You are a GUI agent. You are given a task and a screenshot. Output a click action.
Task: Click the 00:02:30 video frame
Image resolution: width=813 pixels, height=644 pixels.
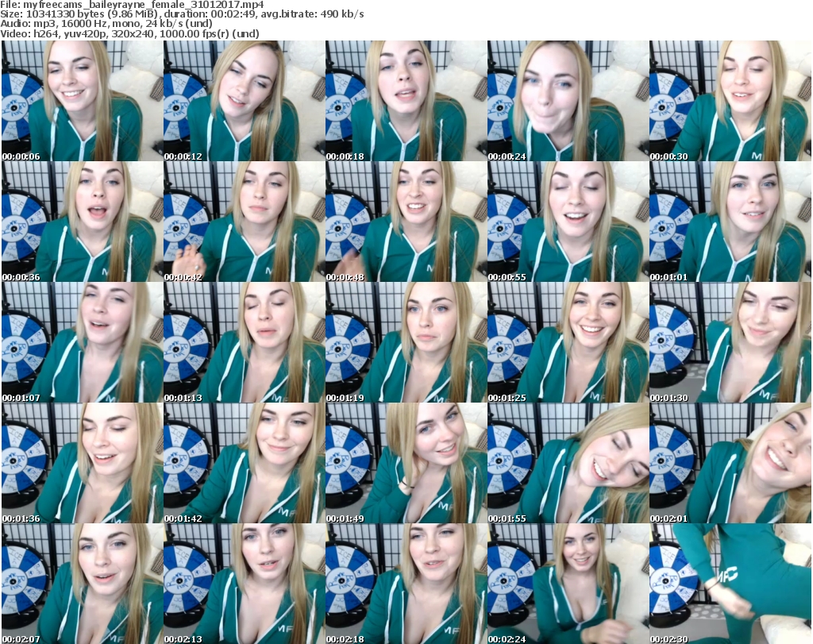[730, 584]
